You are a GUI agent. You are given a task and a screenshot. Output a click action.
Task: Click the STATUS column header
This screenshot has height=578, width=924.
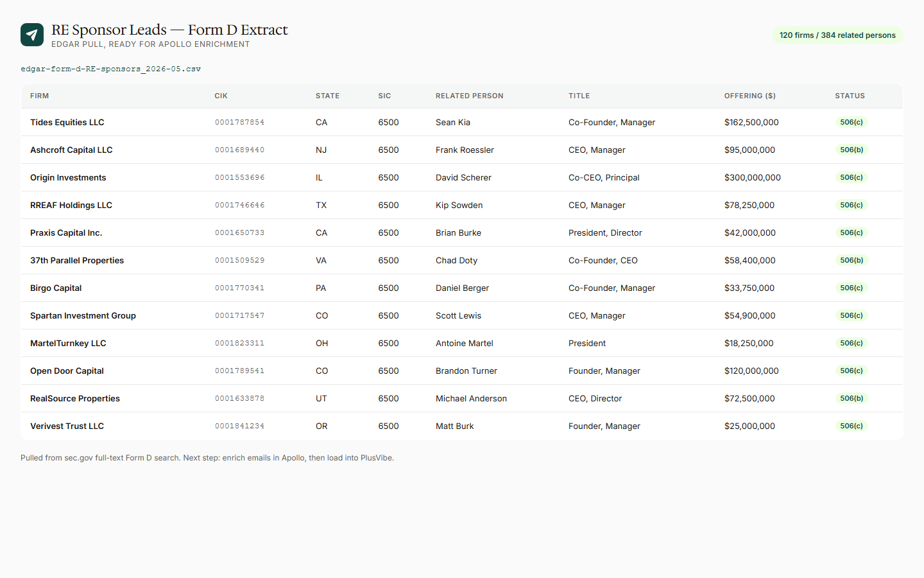coord(850,96)
